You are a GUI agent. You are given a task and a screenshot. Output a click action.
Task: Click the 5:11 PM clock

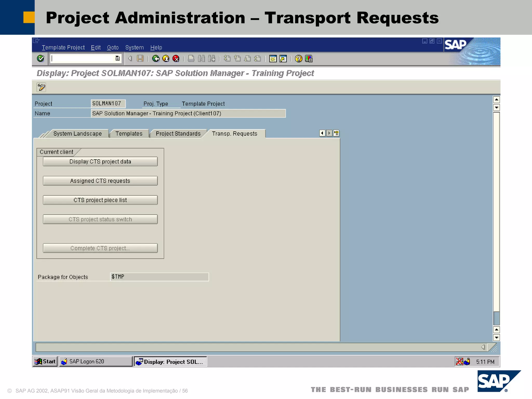point(485,362)
